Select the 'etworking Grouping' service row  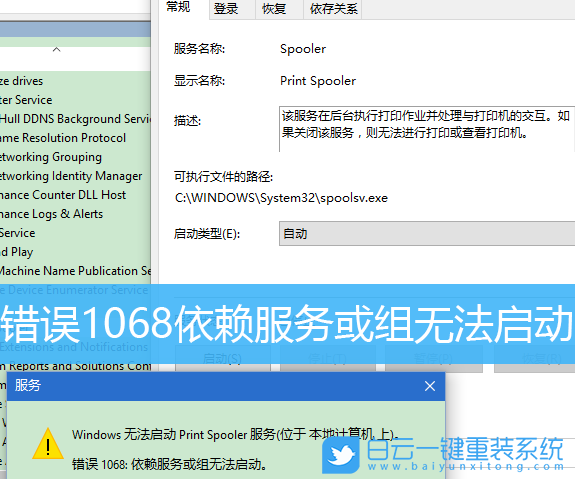75,157
